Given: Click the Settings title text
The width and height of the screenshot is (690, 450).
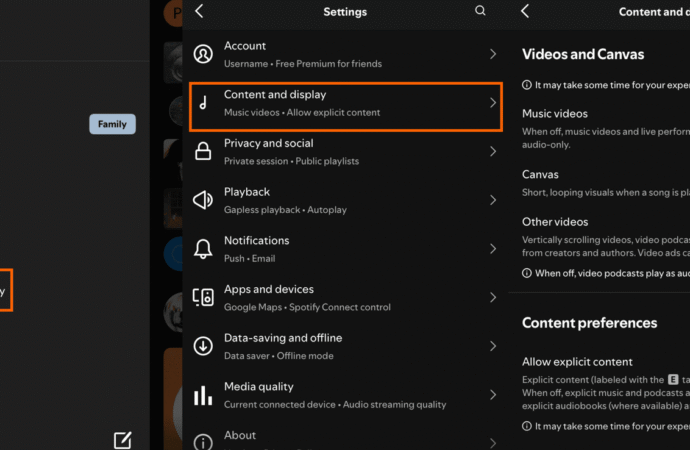Looking at the screenshot, I should pyautogui.click(x=345, y=12).
